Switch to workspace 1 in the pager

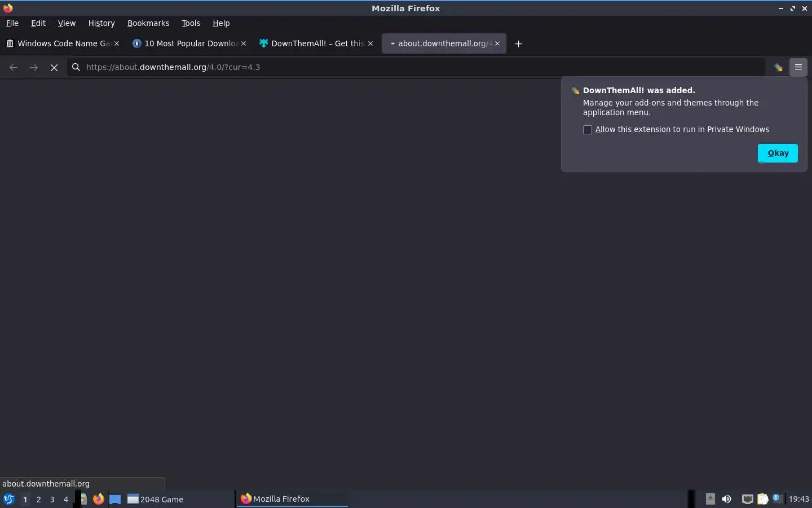point(25,500)
